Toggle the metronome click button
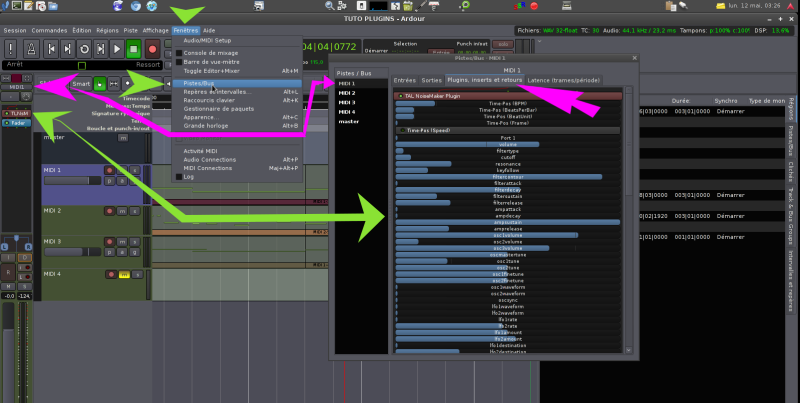Viewport: 800px width, 403px height. (x=31, y=49)
